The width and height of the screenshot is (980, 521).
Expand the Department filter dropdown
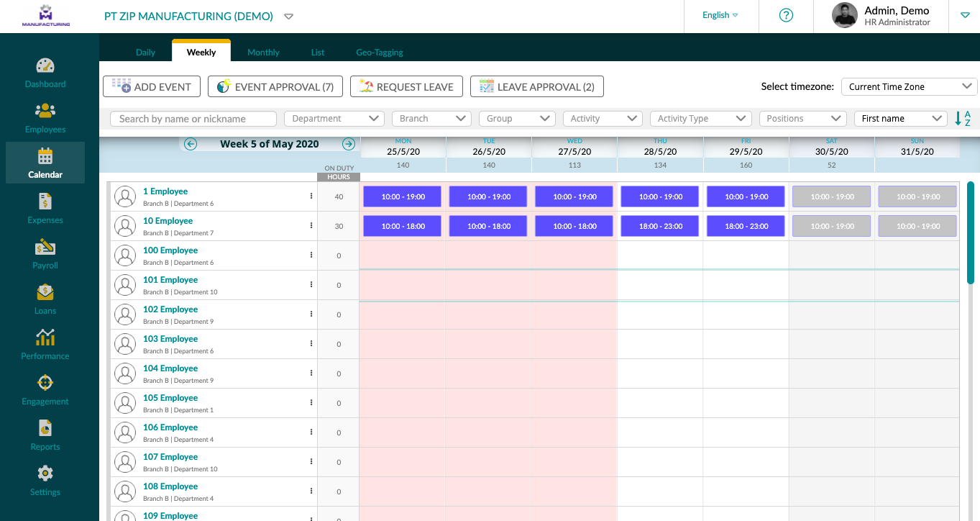pos(334,119)
